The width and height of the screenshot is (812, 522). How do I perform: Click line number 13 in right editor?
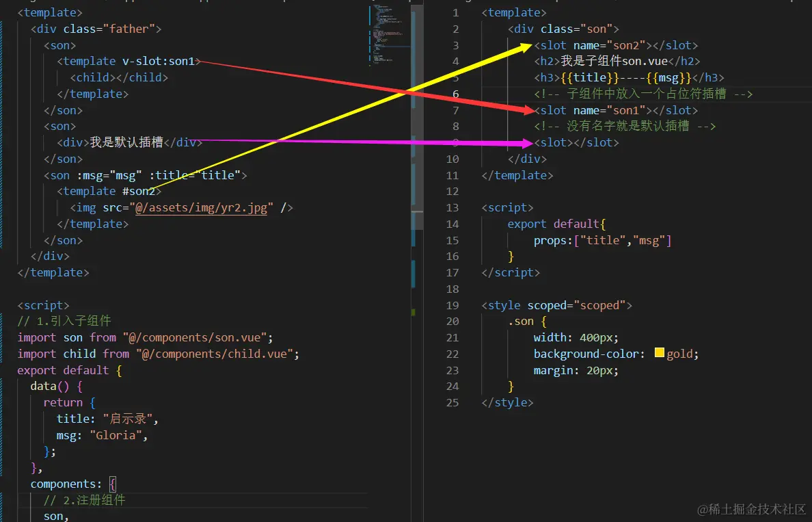click(x=452, y=208)
